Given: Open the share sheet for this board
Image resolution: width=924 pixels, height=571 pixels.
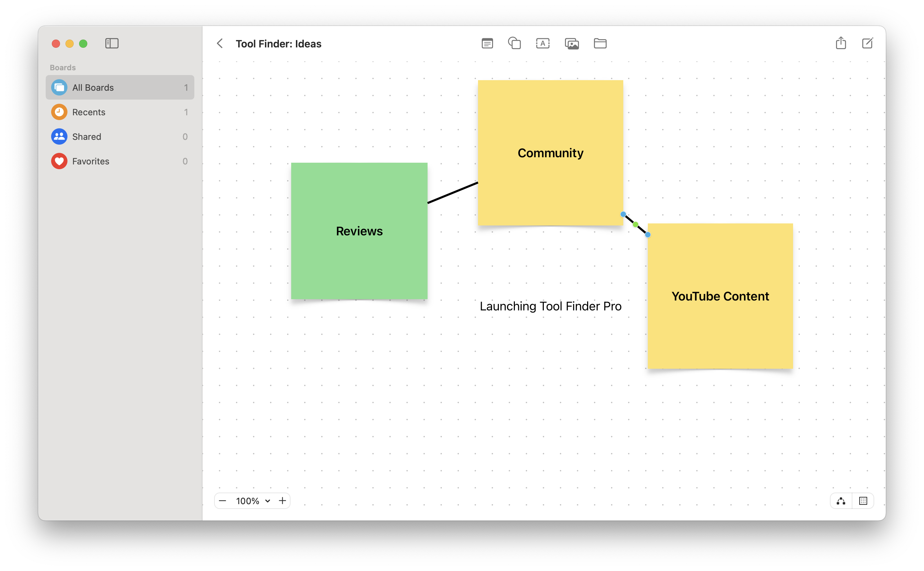Looking at the screenshot, I should click(840, 43).
